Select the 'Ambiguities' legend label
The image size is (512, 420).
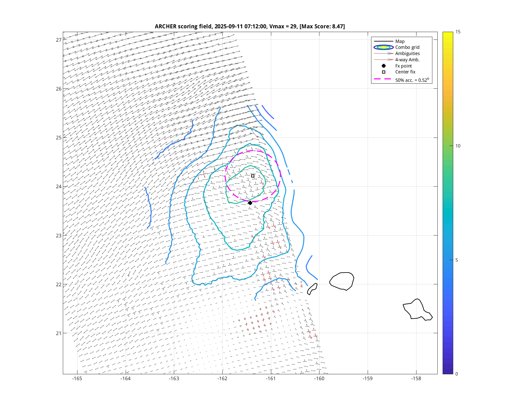407,54
